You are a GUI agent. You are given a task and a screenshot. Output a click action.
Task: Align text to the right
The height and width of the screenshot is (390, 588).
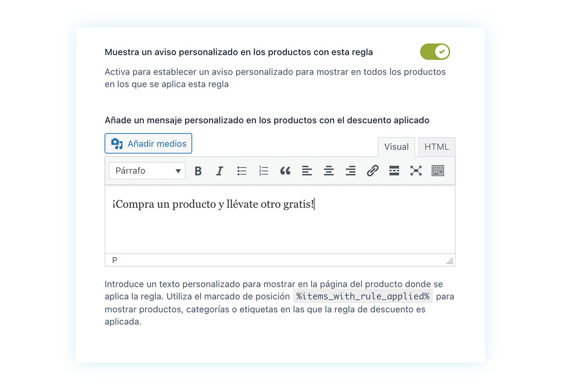[x=351, y=171]
